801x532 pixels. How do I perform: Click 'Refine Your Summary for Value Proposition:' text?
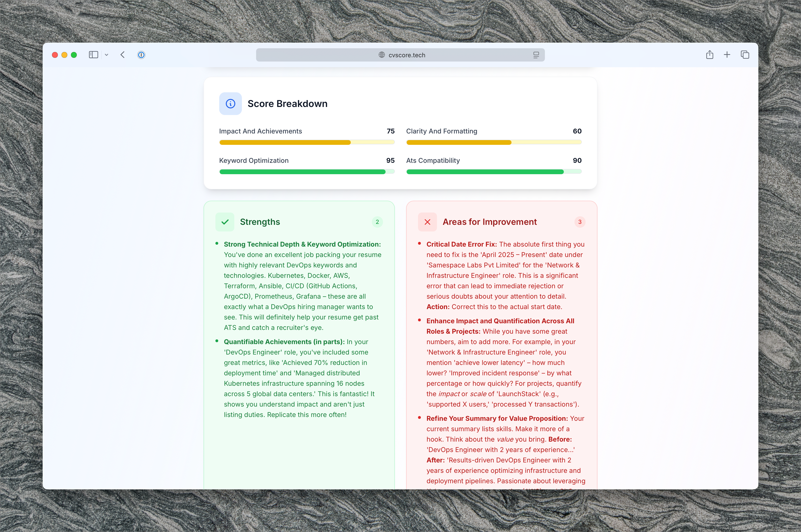coord(497,418)
